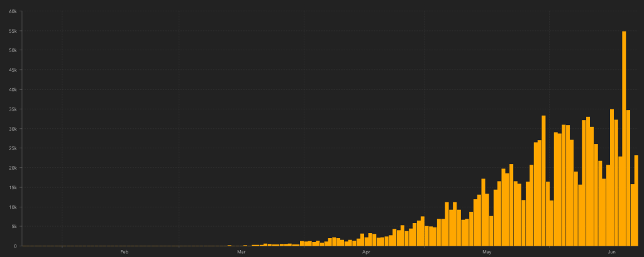Click the Feb label on the x-axis
The image size is (644, 257).
point(124,252)
